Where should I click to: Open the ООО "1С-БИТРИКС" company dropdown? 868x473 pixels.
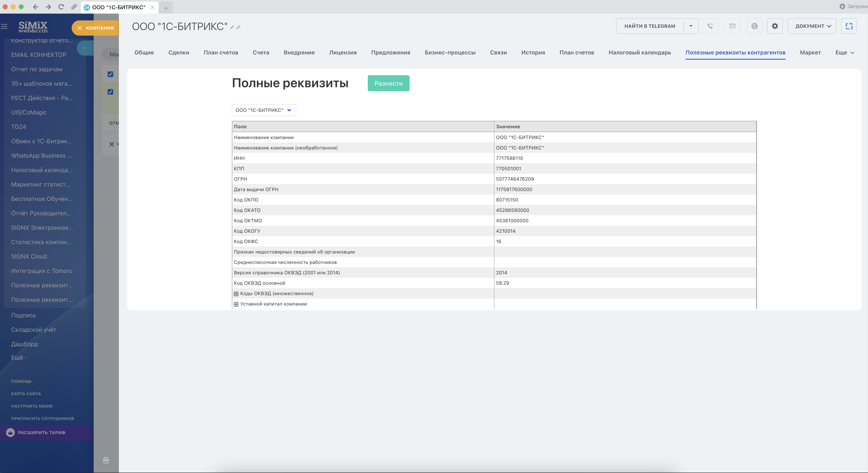click(264, 110)
